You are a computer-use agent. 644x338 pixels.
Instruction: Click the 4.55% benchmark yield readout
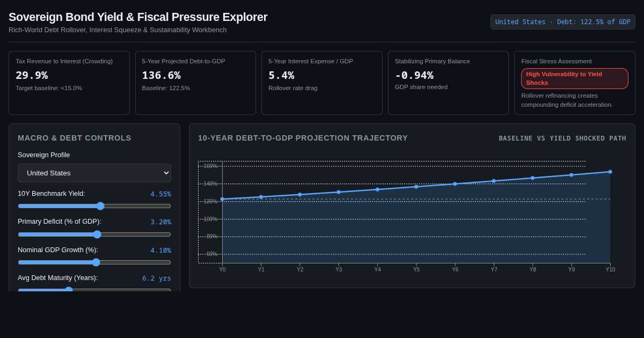click(x=160, y=194)
